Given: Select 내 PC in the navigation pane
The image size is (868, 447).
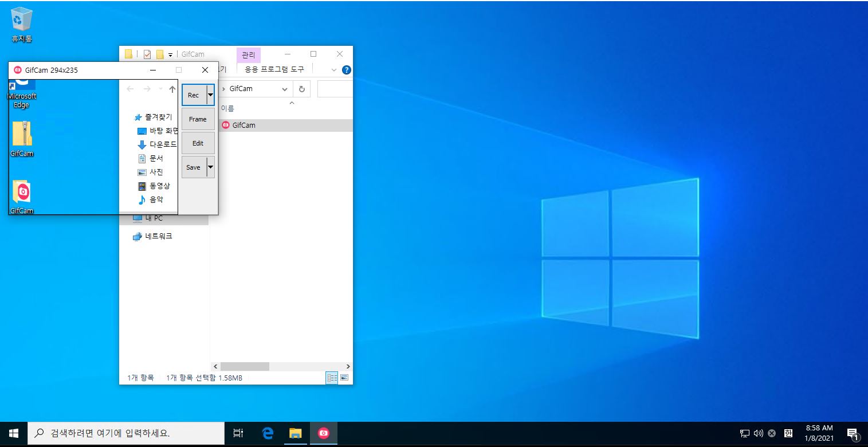Looking at the screenshot, I should tap(148, 218).
